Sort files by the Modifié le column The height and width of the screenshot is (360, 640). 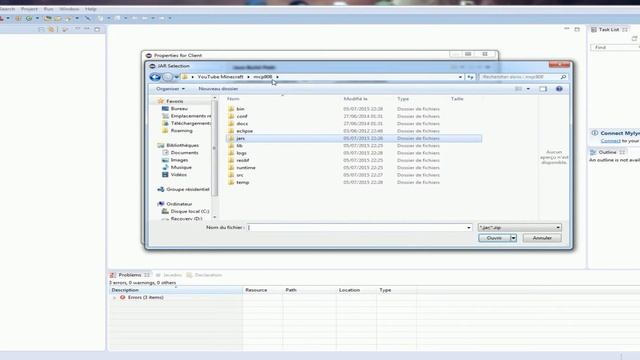pyautogui.click(x=355, y=99)
